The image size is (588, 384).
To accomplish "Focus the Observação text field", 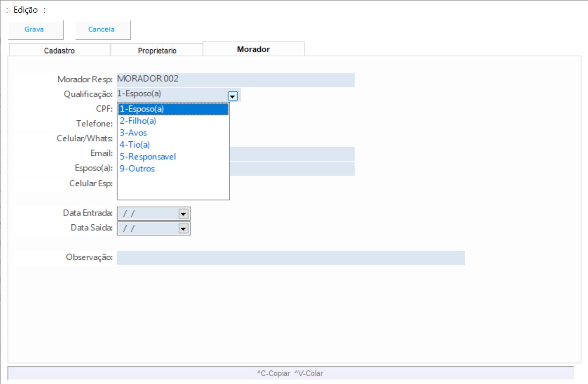I will click(290, 258).
